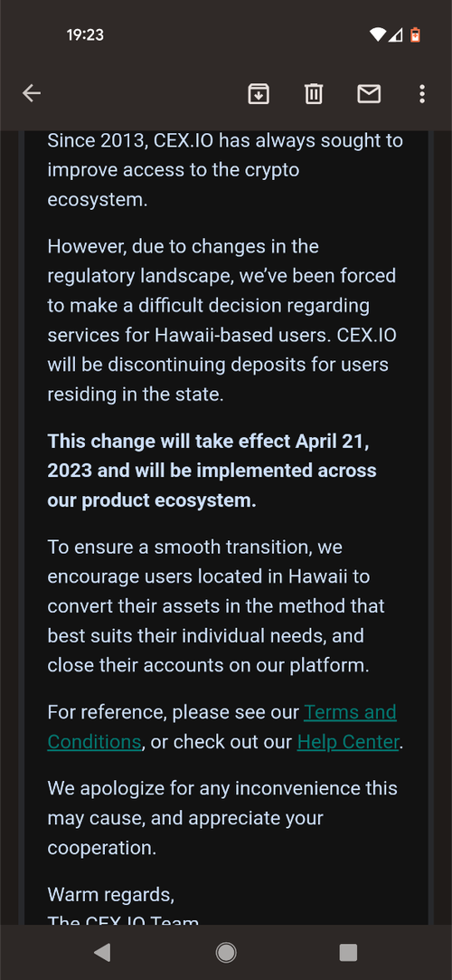Tap the battery status icon
The width and height of the screenshot is (452, 980).
tap(415, 35)
